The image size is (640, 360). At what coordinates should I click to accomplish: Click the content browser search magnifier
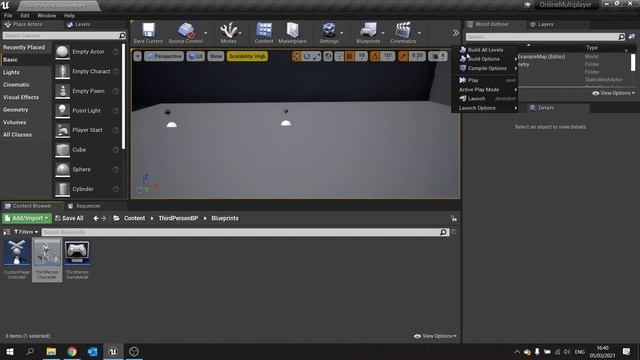(443, 232)
